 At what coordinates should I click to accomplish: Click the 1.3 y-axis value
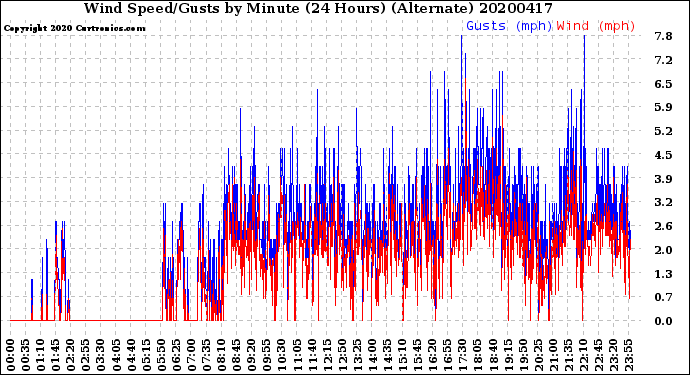[663, 274]
